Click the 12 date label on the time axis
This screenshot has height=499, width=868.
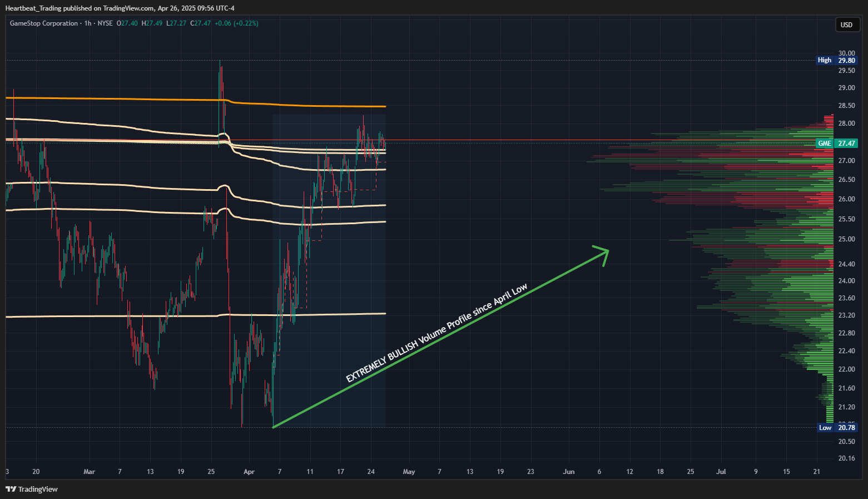coord(629,472)
